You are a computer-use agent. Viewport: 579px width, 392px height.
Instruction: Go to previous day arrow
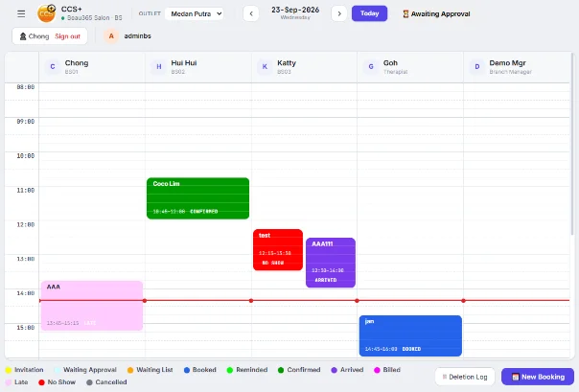[x=251, y=14]
